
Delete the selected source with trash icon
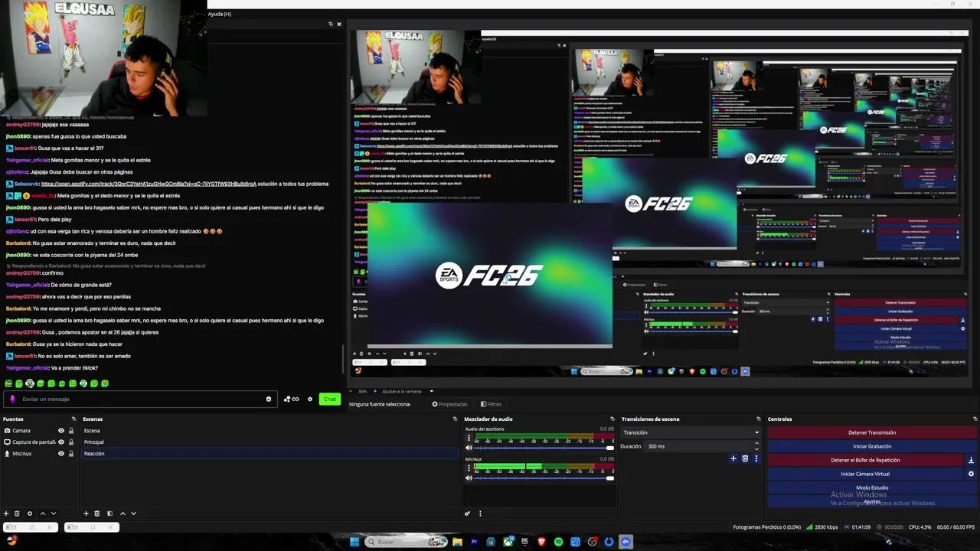(17, 514)
